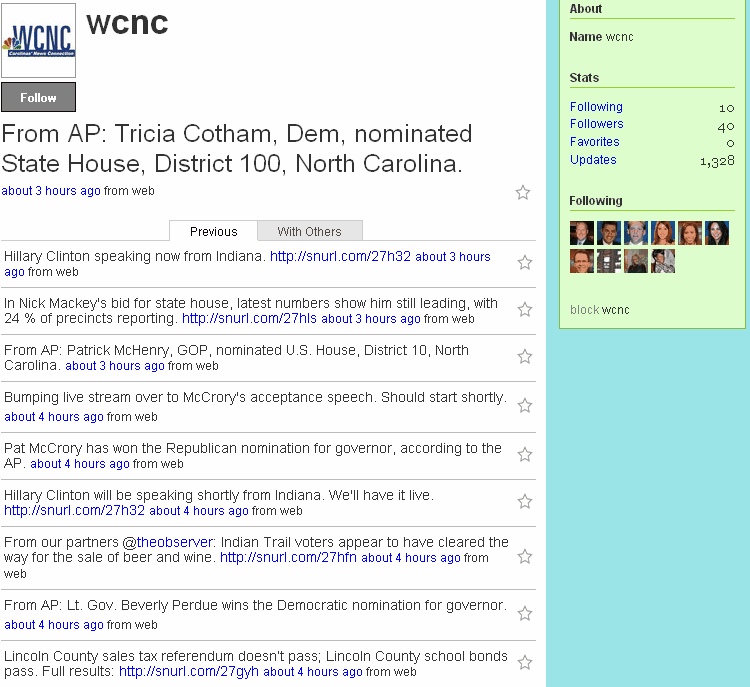Open fourth avatar in Following top row
Image resolution: width=750 pixels, height=687 pixels.
[x=663, y=233]
